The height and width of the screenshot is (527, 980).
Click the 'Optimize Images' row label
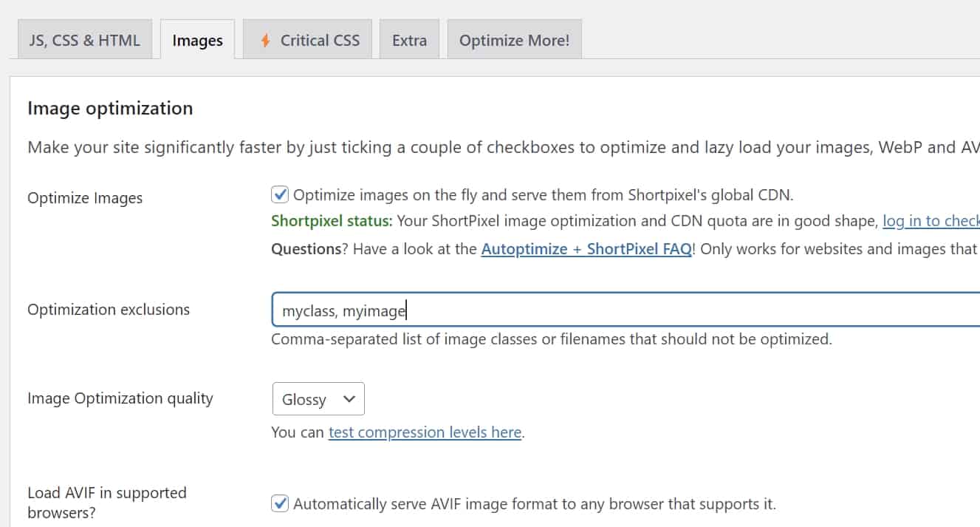[85, 198]
